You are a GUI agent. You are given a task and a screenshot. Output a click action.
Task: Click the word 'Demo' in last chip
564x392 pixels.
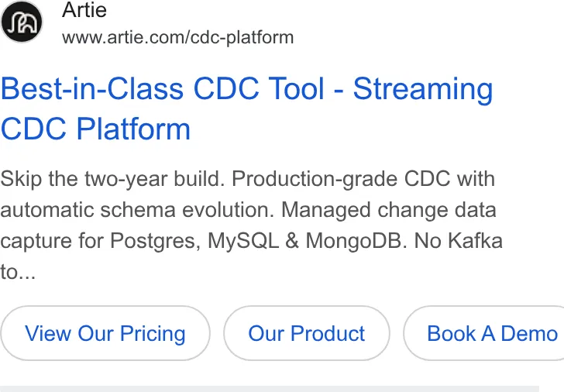coord(529,333)
